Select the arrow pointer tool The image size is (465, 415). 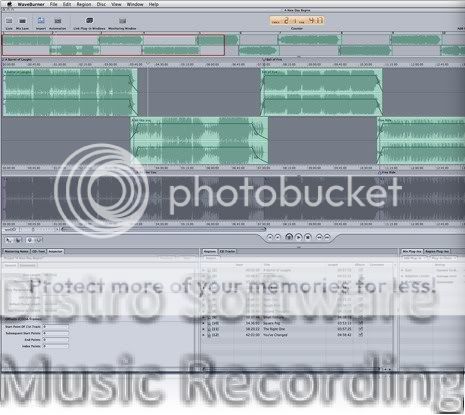point(9,240)
